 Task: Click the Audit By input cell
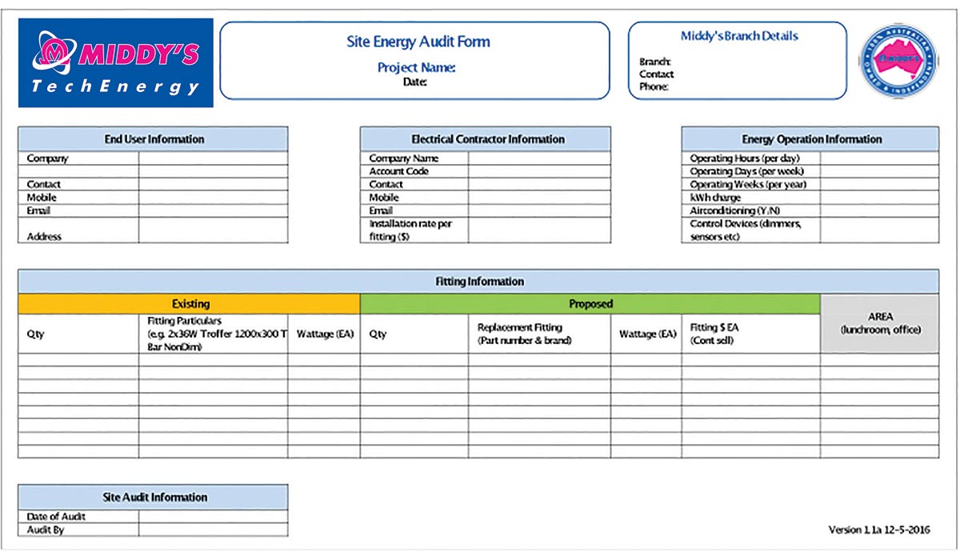tap(213, 530)
